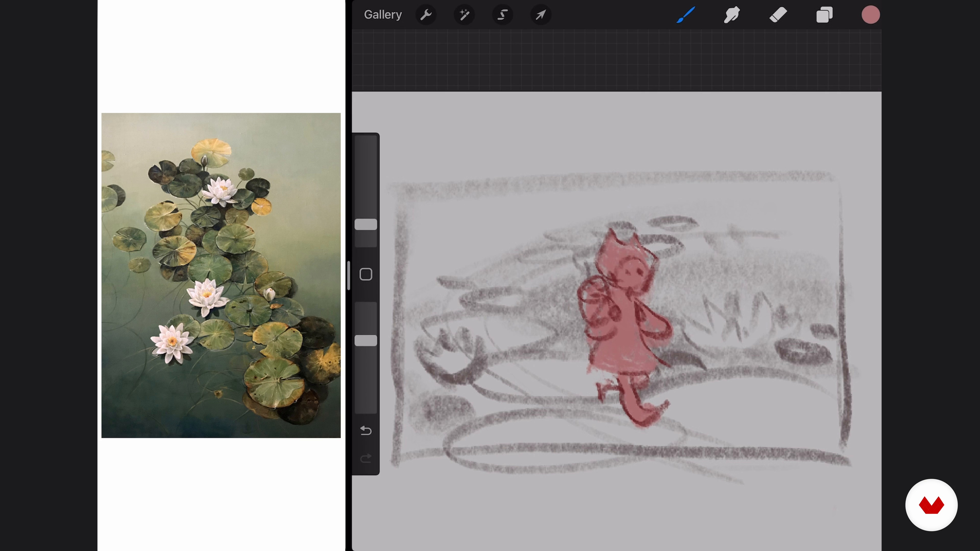Select the Smudge finger tool

(x=732, y=15)
